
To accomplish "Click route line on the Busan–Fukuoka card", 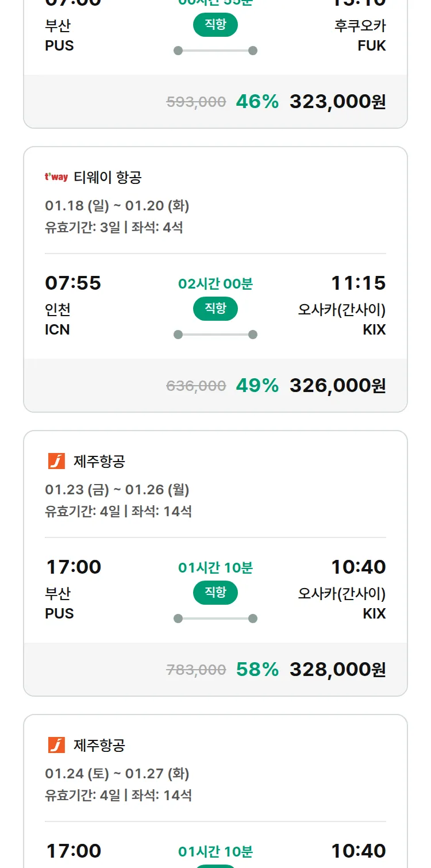I will click(x=215, y=51).
